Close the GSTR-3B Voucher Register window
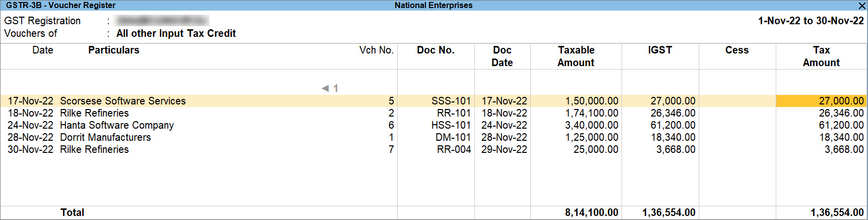This screenshot has width=868, height=220. [x=862, y=6]
